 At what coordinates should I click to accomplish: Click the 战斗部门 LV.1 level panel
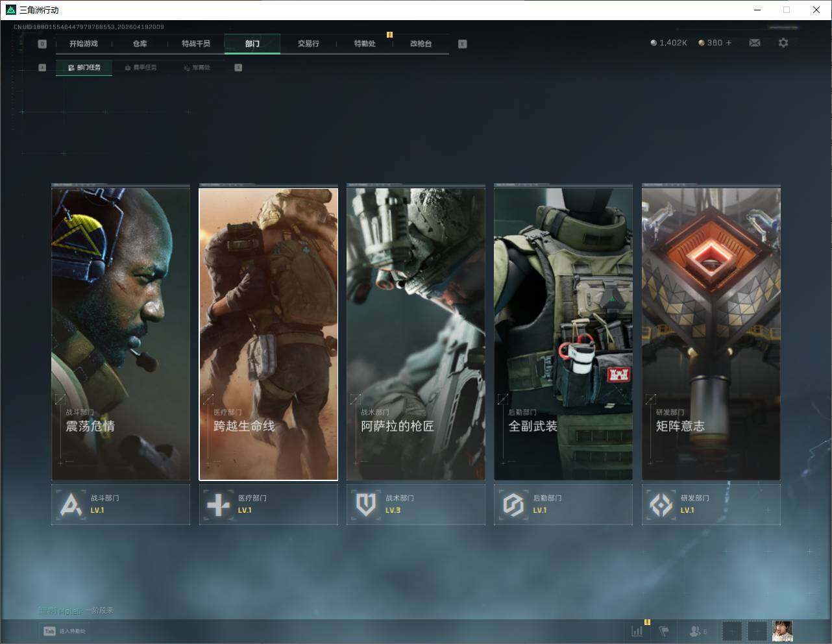pyautogui.click(x=121, y=504)
